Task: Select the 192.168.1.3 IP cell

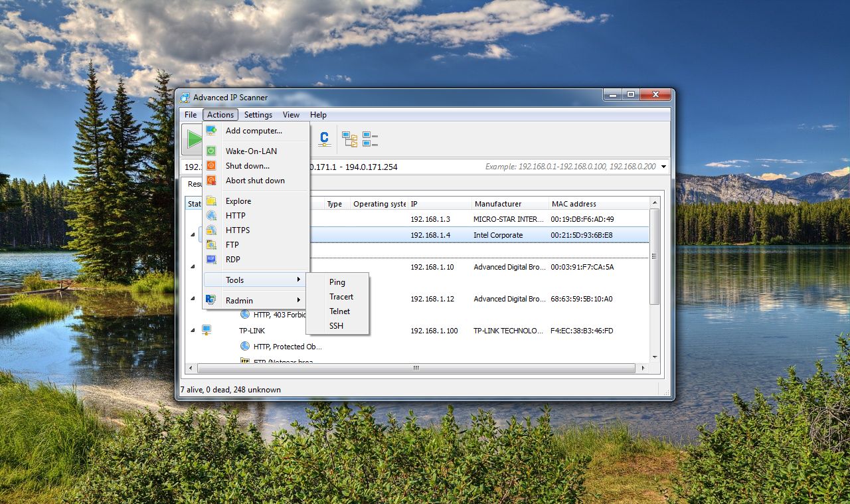Action: point(430,219)
